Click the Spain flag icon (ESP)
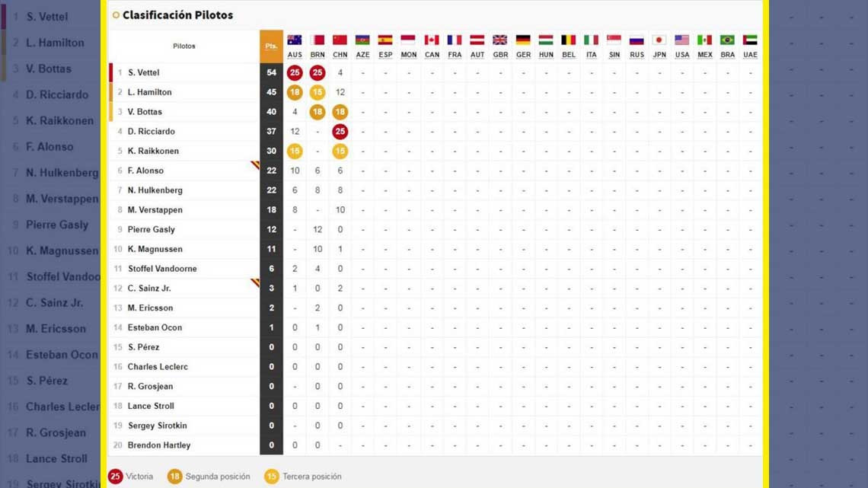 386,40
